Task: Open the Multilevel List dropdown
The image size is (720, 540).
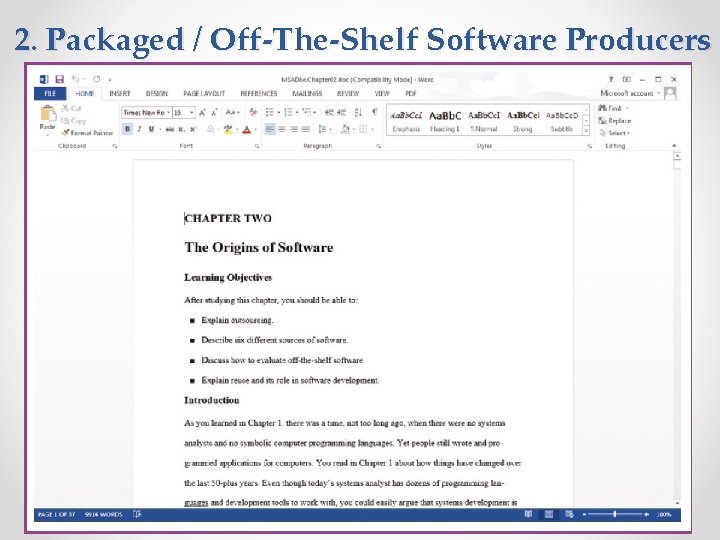Action: click(x=309, y=112)
